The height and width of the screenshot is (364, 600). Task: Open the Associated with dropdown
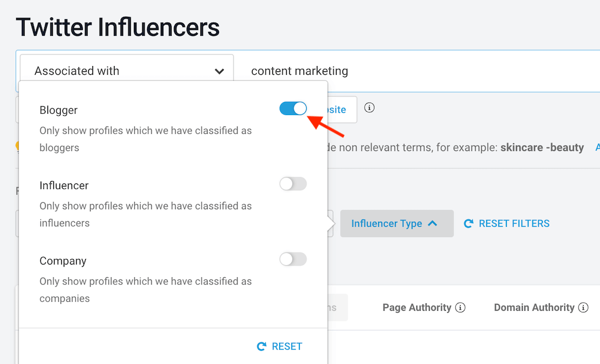point(126,70)
